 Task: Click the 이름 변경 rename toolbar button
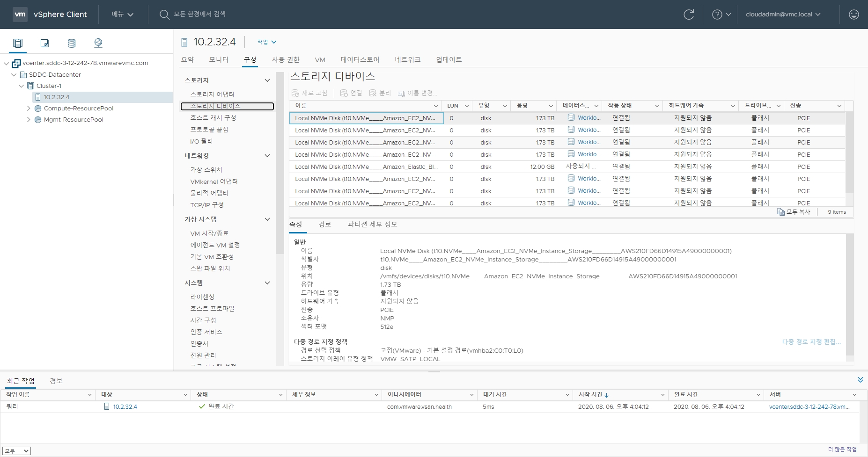pyautogui.click(x=418, y=93)
